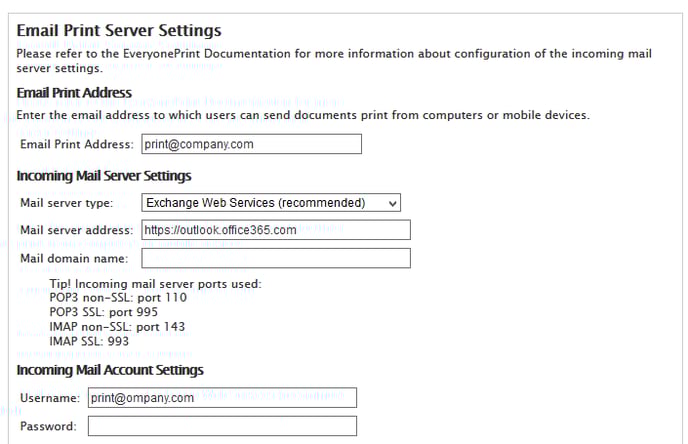688x444 pixels.
Task: Click the 'Mail domain name:' label
Action: [74, 258]
